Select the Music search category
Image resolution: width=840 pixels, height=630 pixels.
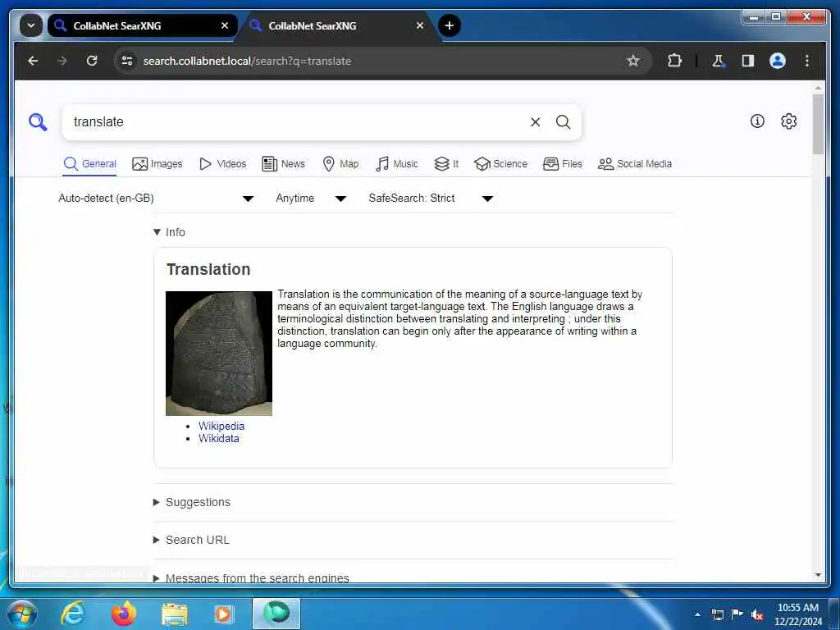tap(397, 164)
